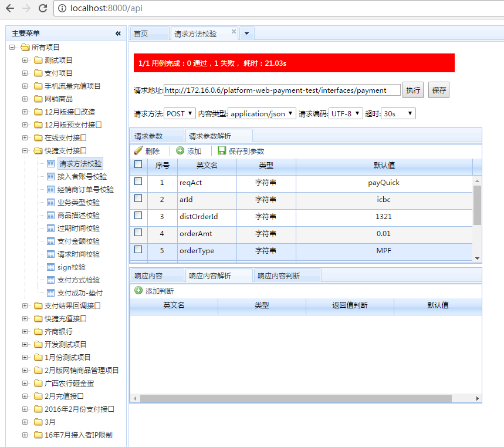This screenshot has width=504, height=447.
Task: Click the site info icon in address bar
Action: [x=62, y=8]
